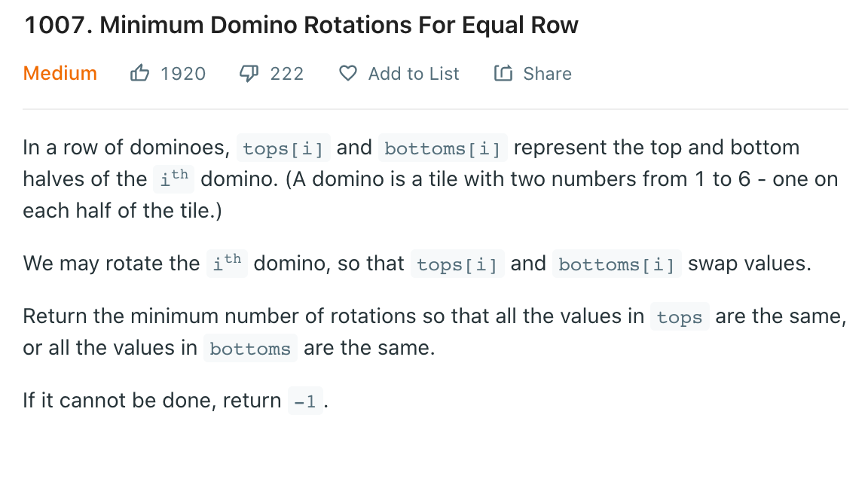Screen dimensions: 868x485
Task: Click the 1920 likes count
Action: click(x=183, y=74)
